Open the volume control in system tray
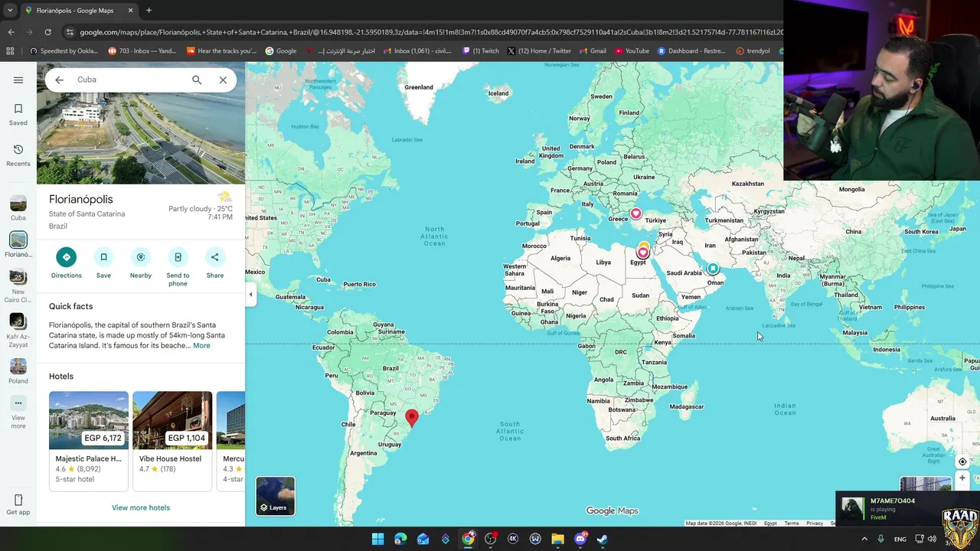The image size is (980, 551). coord(932,539)
